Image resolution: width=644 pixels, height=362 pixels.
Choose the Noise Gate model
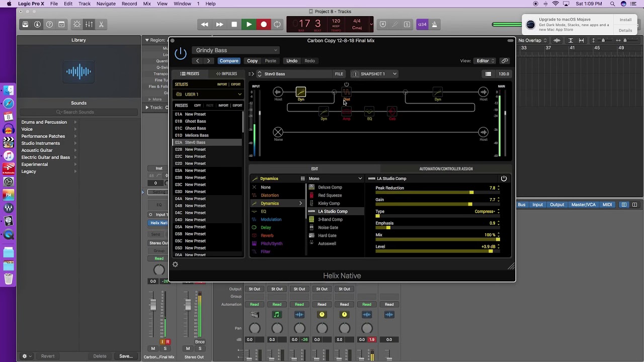328,227
